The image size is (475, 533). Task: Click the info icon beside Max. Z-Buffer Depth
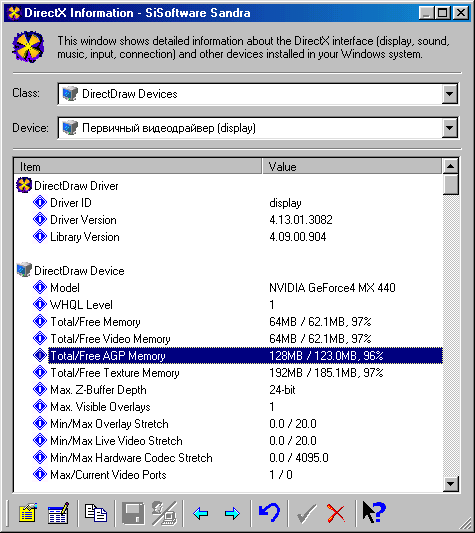tap(40, 389)
